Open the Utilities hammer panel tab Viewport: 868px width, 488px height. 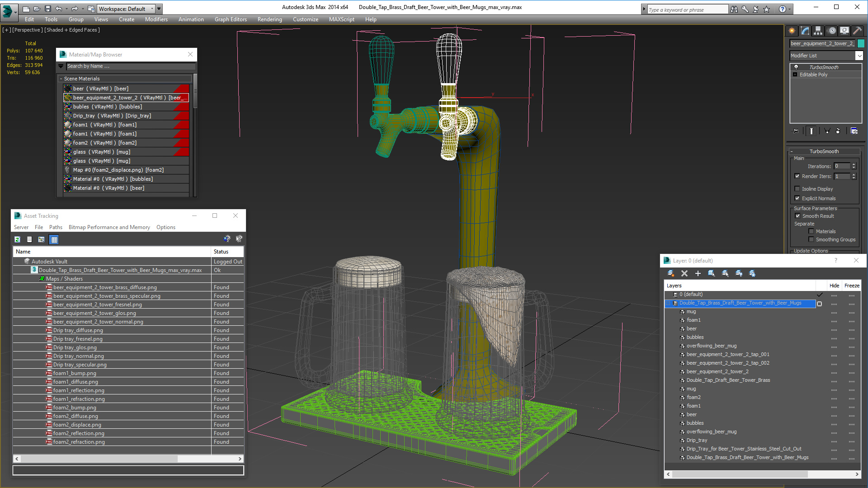pos(857,31)
